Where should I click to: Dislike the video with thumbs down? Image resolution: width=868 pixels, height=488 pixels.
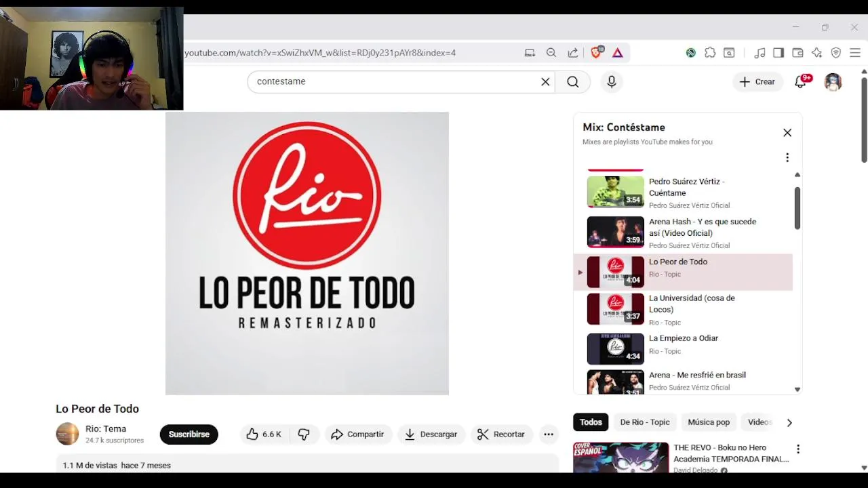(x=304, y=434)
